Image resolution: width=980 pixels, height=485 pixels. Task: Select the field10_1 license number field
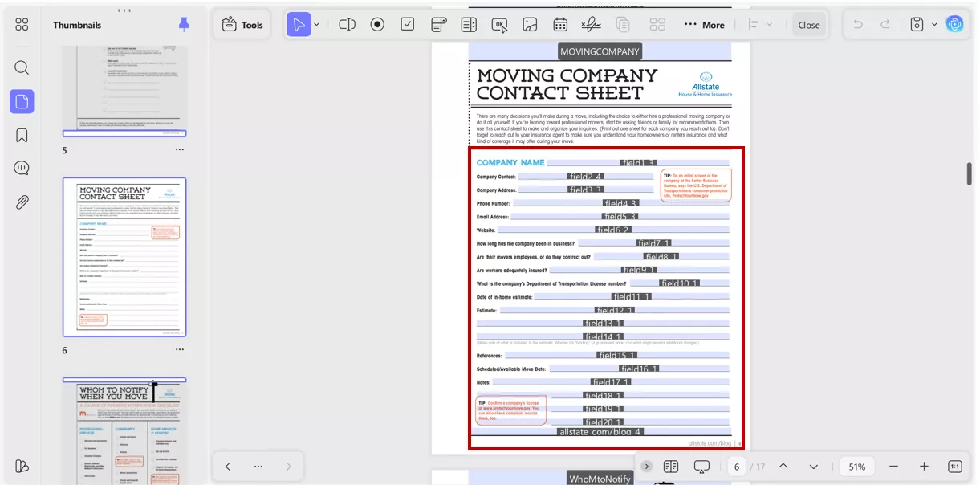click(x=680, y=283)
